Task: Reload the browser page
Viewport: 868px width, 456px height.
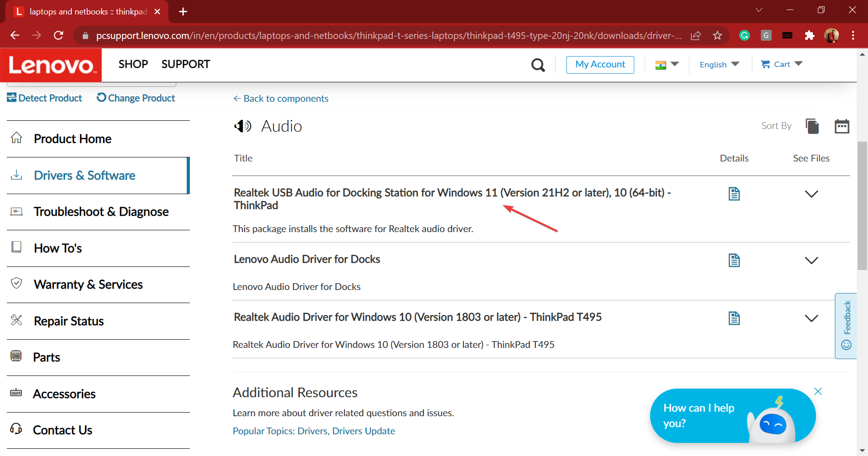Action: click(59, 35)
